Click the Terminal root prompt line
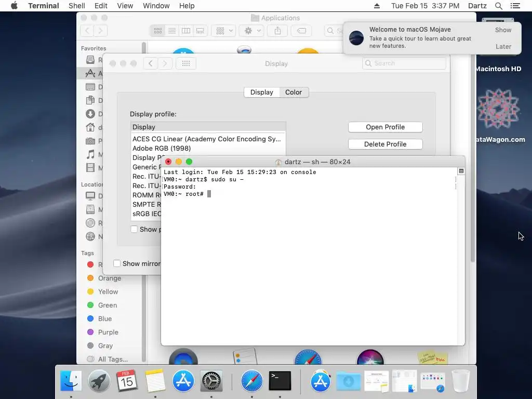 tap(187, 194)
